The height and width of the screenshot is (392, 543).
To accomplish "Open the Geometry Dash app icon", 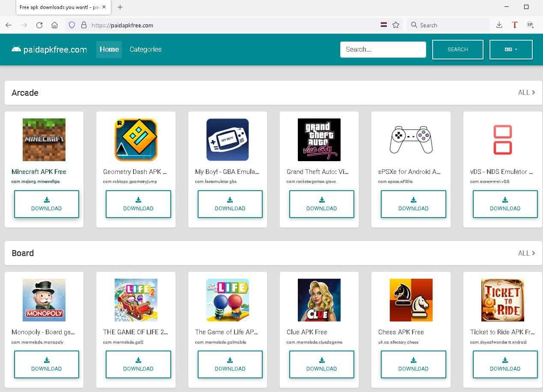I will click(136, 140).
